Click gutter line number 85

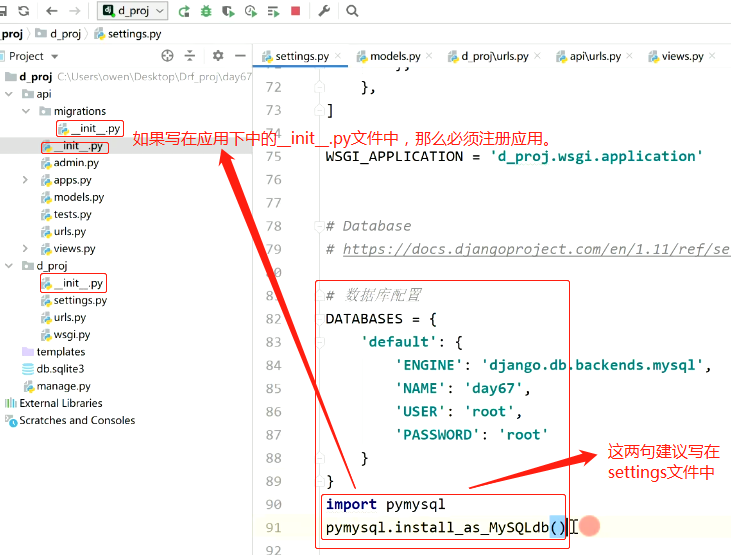pyautogui.click(x=274, y=389)
